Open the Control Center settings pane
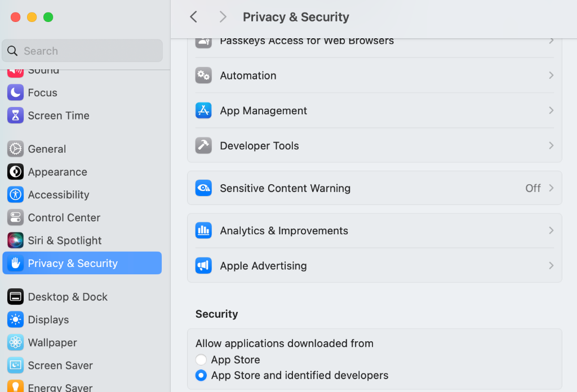Viewport: 577px width, 392px height. tap(82, 217)
